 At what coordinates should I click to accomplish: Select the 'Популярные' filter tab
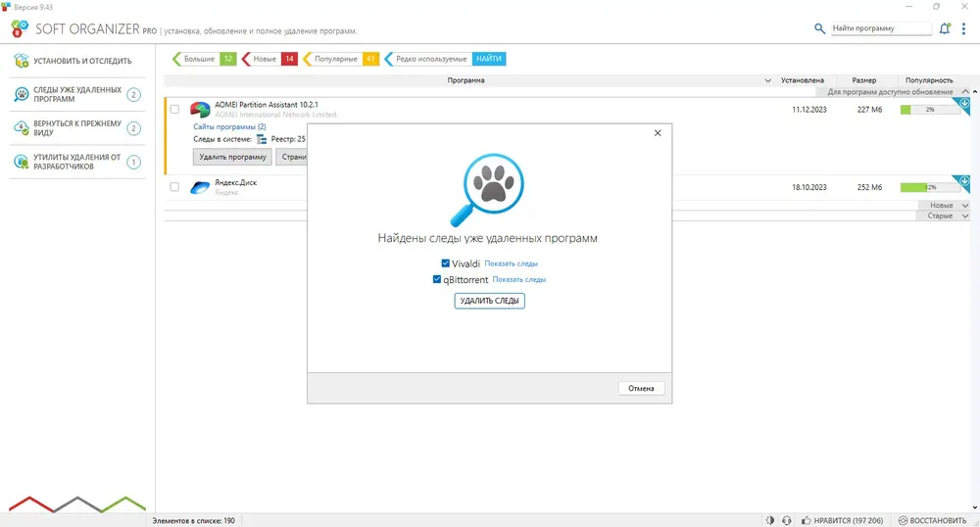point(341,59)
